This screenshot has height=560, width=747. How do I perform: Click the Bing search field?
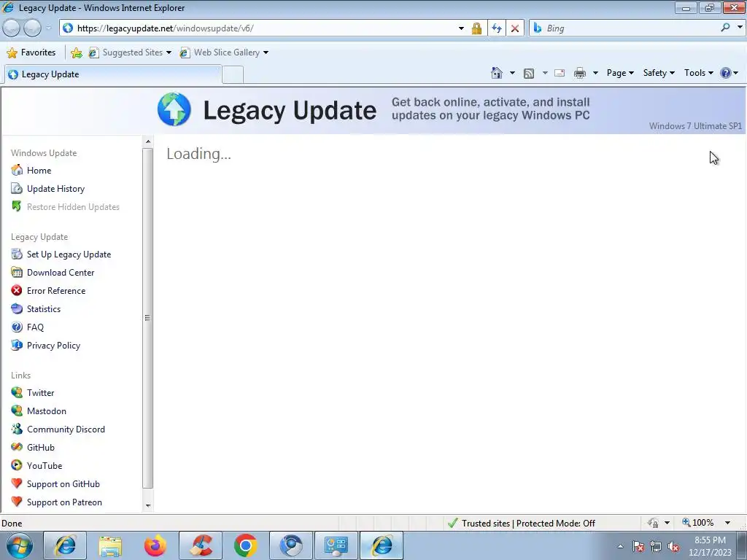pyautogui.click(x=630, y=28)
